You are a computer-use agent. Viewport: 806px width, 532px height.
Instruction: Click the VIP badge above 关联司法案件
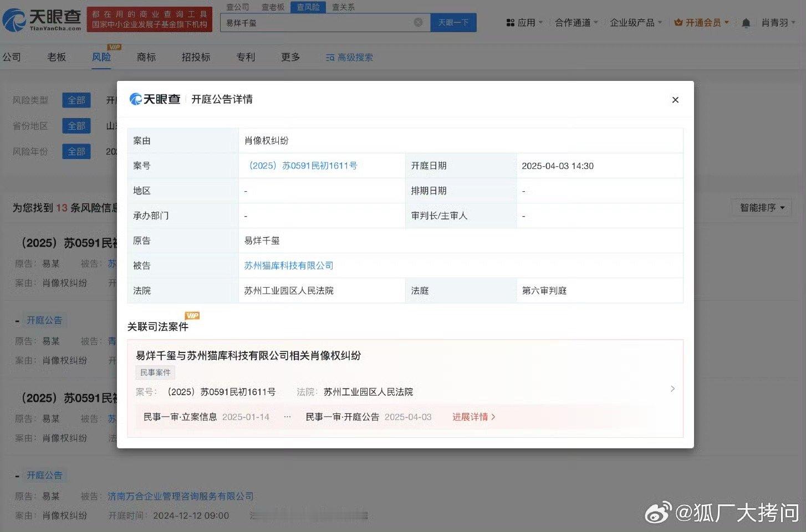192,315
